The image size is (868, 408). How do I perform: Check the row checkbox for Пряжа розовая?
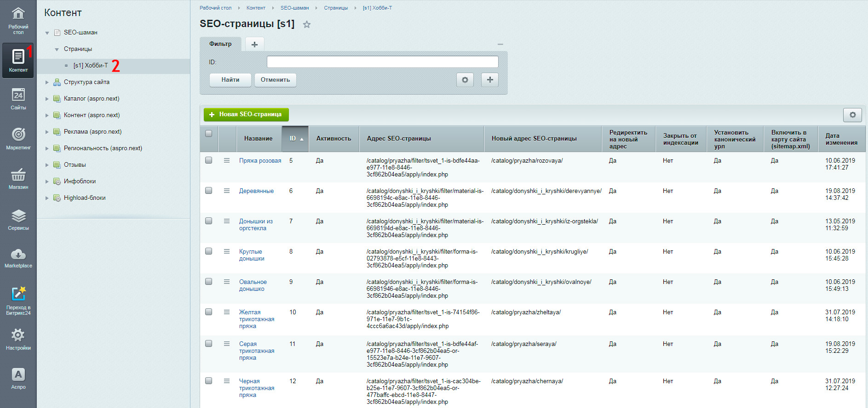(x=208, y=160)
